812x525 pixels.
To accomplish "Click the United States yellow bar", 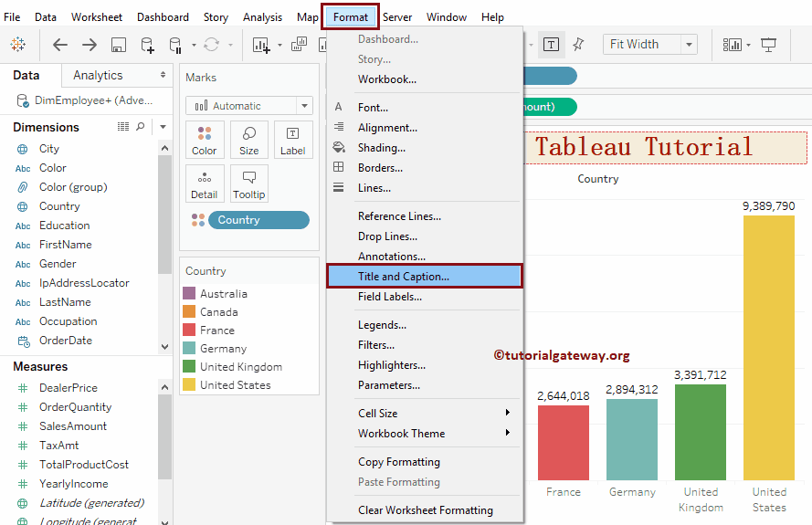I will [x=768, y=347].
